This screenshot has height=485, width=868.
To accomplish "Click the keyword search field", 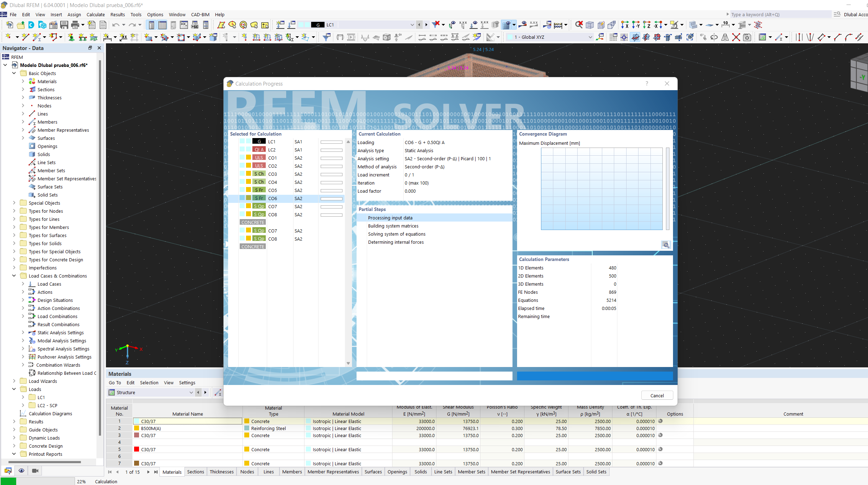I will pyautogui.click(x=780, y=14).
